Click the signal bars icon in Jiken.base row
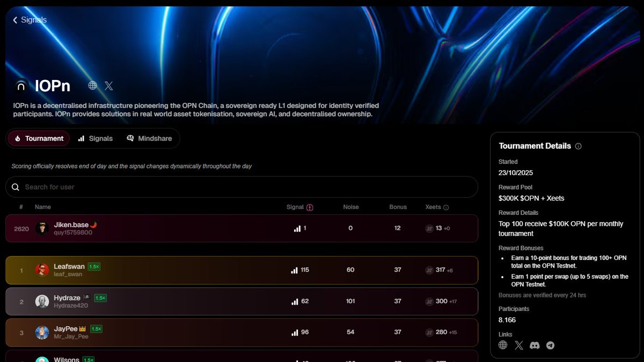Screen dimensions: 644x362 [297, 228]
